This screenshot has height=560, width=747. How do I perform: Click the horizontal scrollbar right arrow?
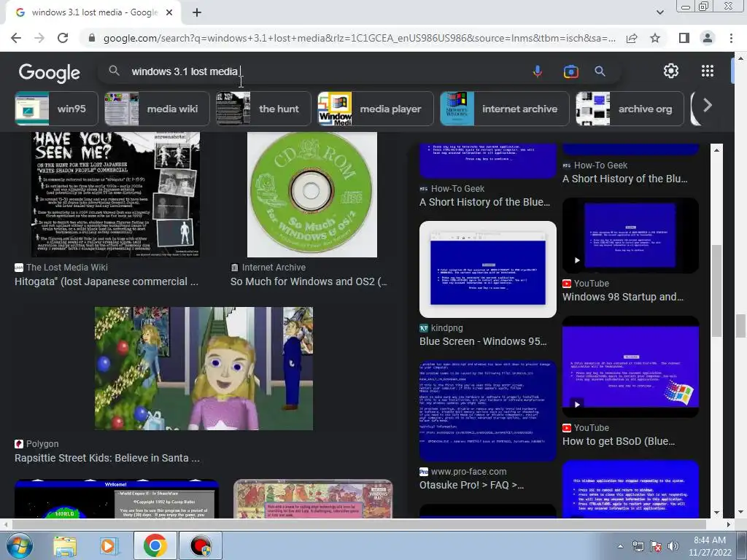[728, 524]
